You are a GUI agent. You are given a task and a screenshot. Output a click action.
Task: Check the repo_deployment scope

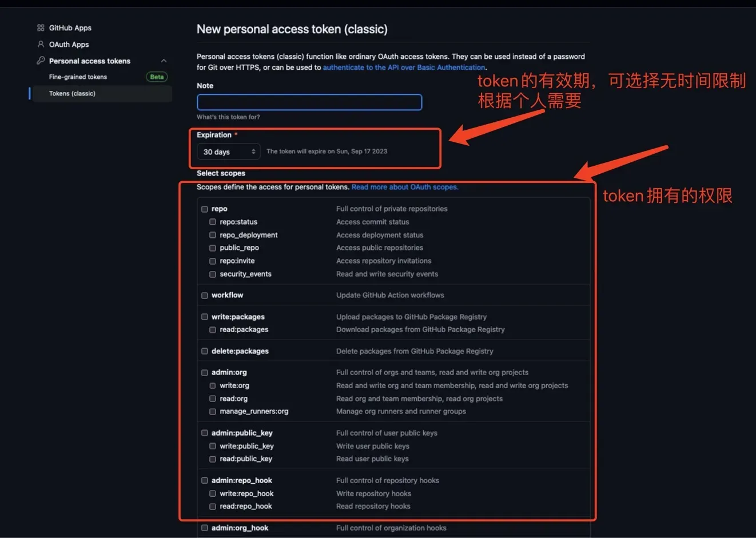[x=213, y=235]
